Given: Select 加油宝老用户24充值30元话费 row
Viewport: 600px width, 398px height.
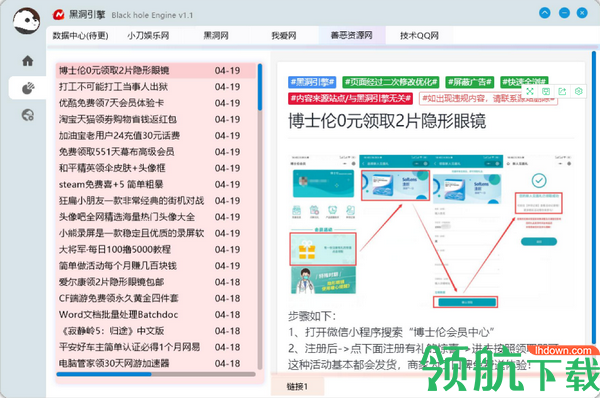Looking at the screenshot, I should (x=156, y=135).
